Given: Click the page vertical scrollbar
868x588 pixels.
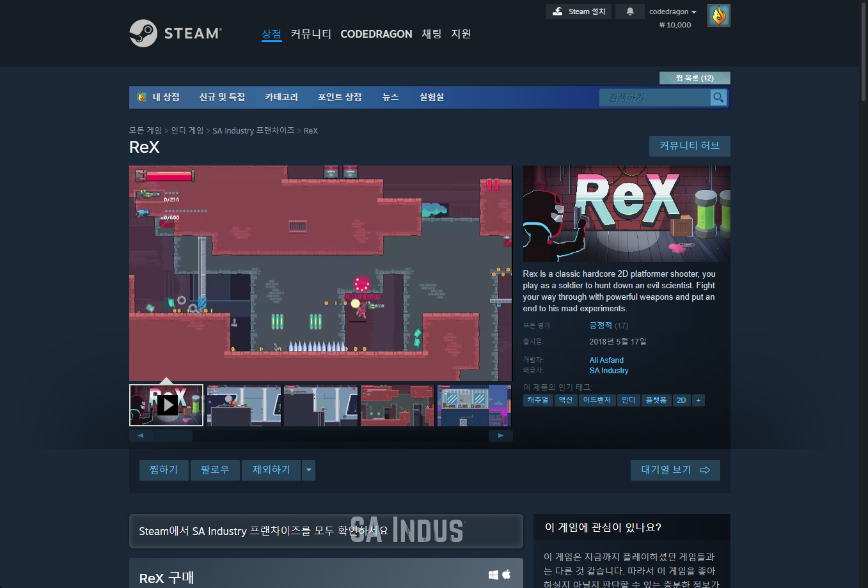Looking at the screenshot, I should pyautogui.click(x=864, y=51).
